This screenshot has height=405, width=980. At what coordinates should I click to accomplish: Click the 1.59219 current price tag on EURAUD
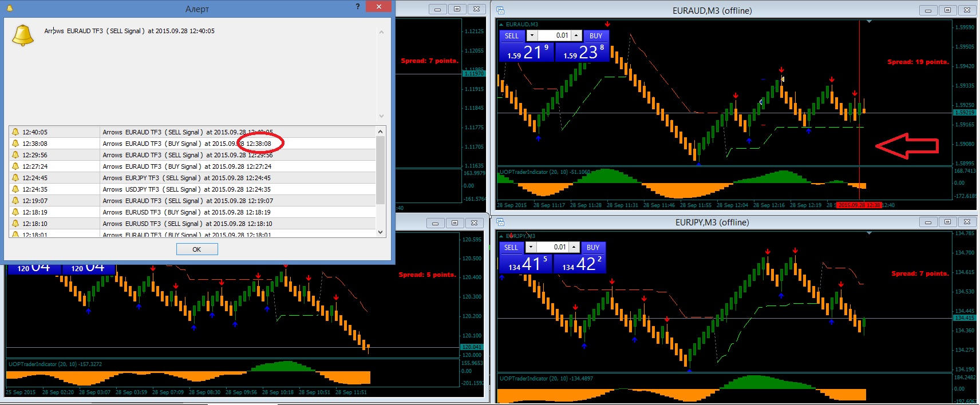964,113
